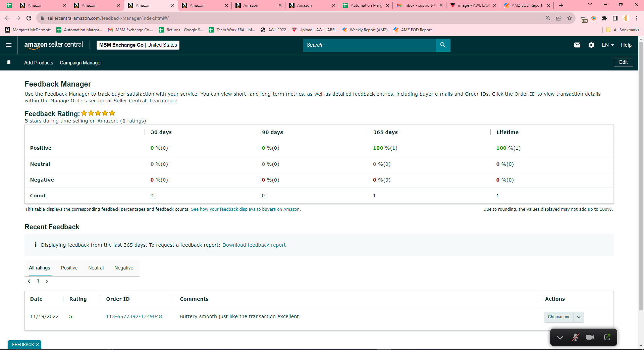The height and width of the screenshot is (350, 644).
Task: Click the Feedback Rating stars
Action: [98, 113]
